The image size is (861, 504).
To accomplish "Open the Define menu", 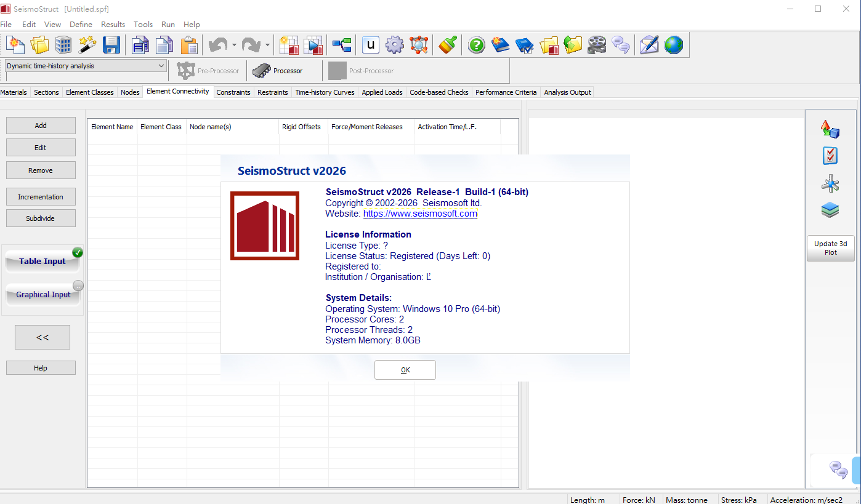I will 81,24.
